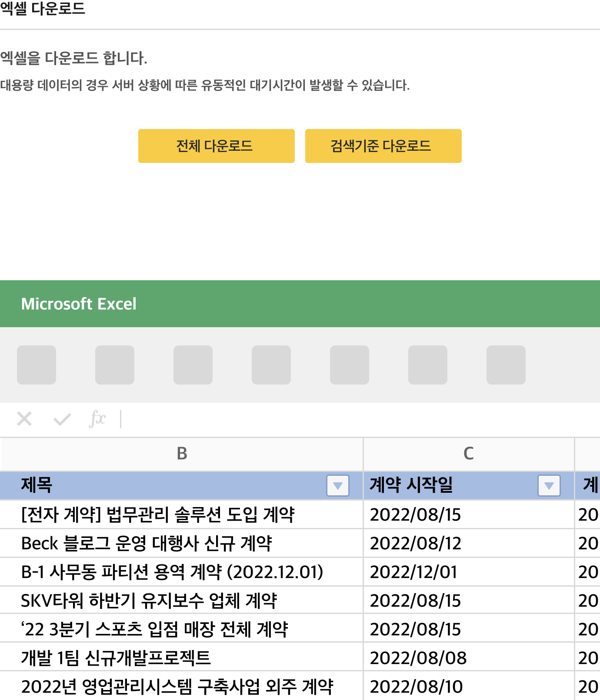Image resolution: width=600 pixels, height=700 pixels.
Task: Select 2022/08/15 in the SKV타워 row
Action: [469, 600]
